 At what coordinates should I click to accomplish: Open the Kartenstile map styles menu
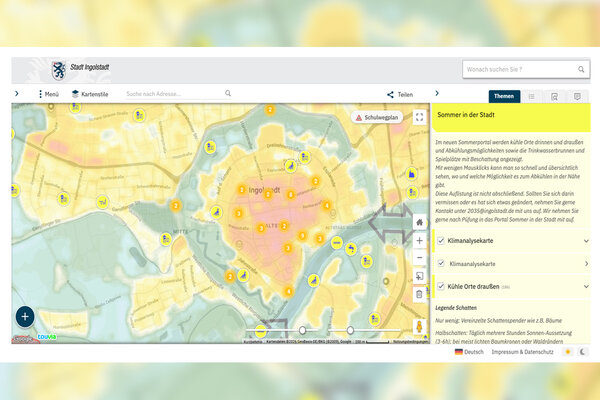tap(90, 94)
